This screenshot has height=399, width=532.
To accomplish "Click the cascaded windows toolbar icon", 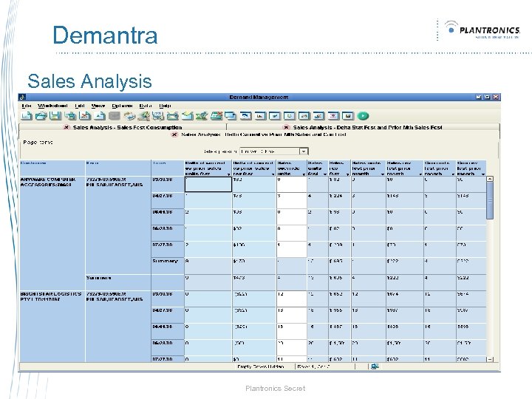I will pos(231,116).
